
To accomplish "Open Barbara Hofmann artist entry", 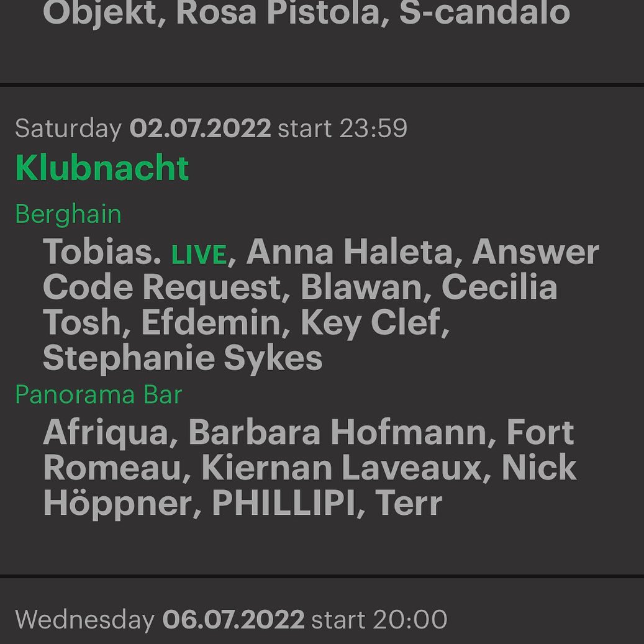I will [x=338, y=432].
